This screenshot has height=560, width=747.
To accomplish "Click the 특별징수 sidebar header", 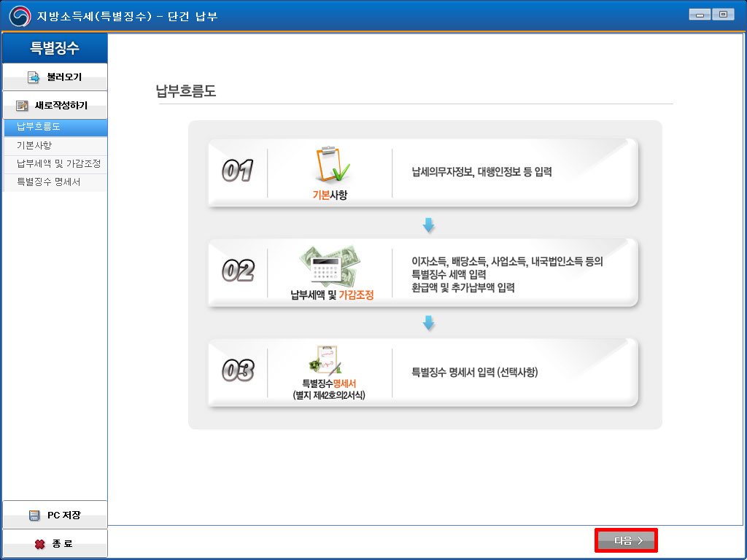I will pos(55,47).
